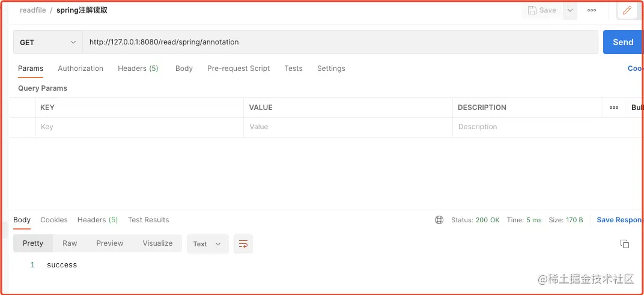
Task: Click the 'Size: 170 B' indicator
Action: pyautogui.click(x=565, y=220)
